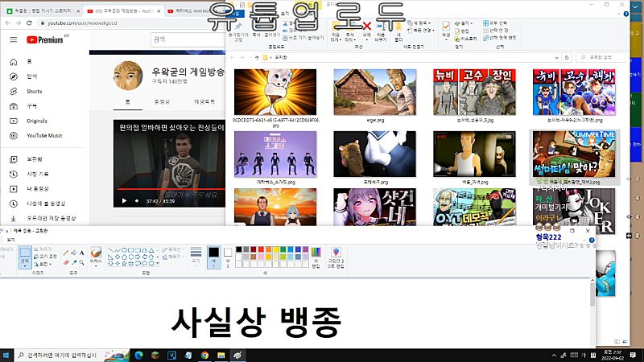This screenshot has height=362, width=644.
Task: Open Edit with Paint 3D
Action: coord(336,257)
